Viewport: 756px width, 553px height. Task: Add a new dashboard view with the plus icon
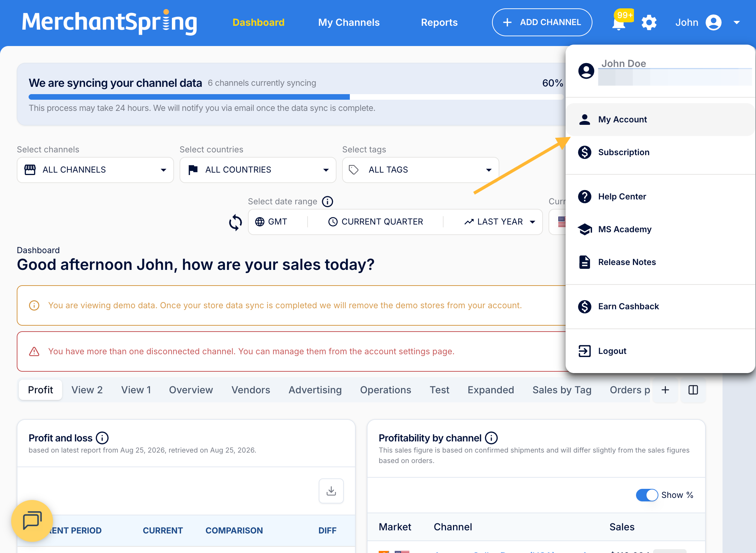click(665, 390)
